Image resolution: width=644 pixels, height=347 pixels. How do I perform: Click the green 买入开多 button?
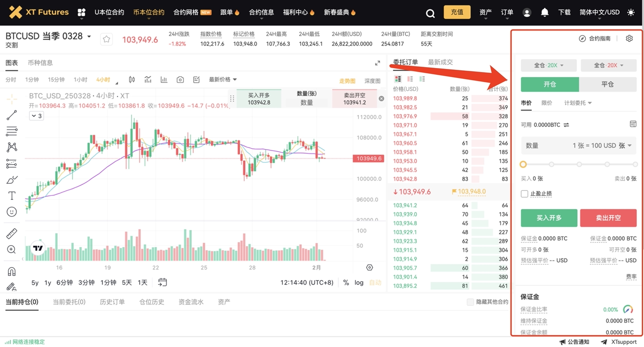pyautogui.click(x=549, y=218)
